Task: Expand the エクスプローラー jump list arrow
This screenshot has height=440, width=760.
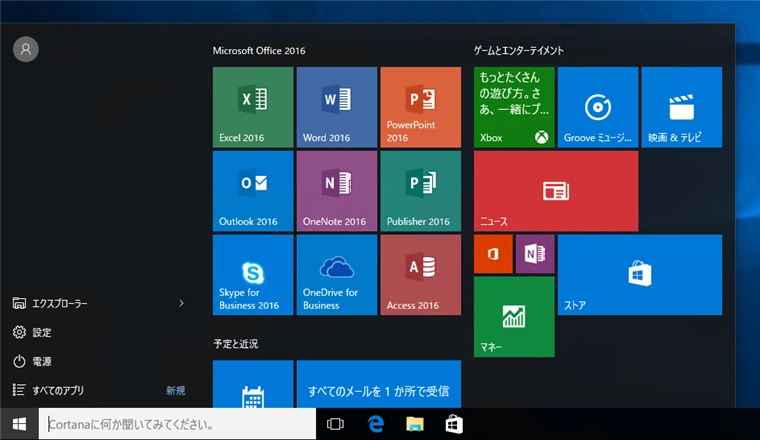Action: (x=181, y=303)
